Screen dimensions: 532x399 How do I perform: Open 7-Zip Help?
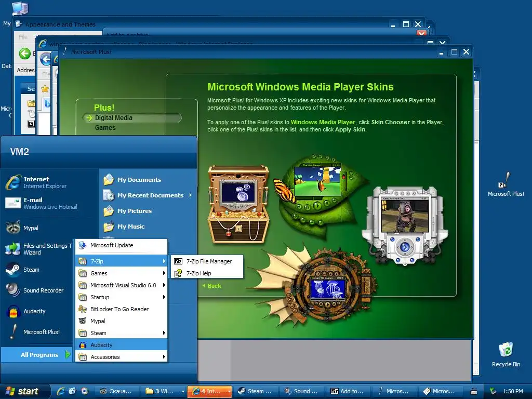tap(207, 273)
